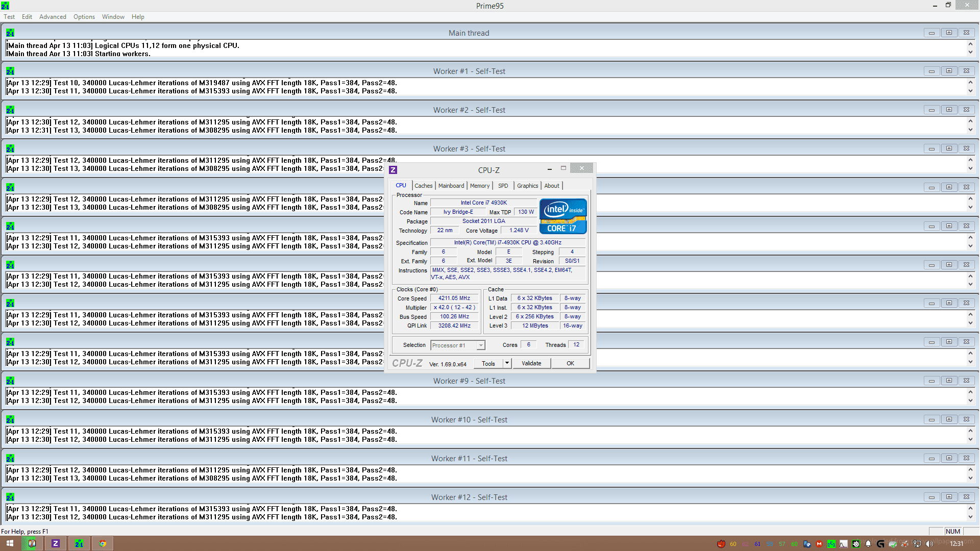The image size is (980, 551).
Task: Switch to the Memory tab in CPU-Z
Action: [480, 186]
